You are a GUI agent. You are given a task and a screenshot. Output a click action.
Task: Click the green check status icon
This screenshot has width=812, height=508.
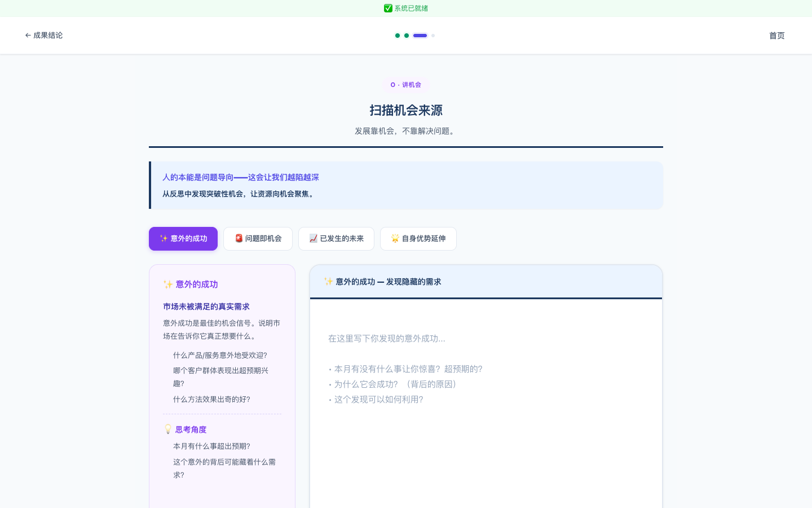pyautogui.click(x=388, y=8)
